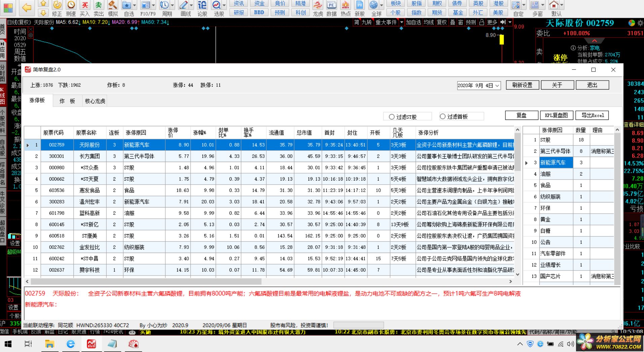Open the Windows Start menu
The height and width of the screenshot is (352, 644).
point(8,344)
